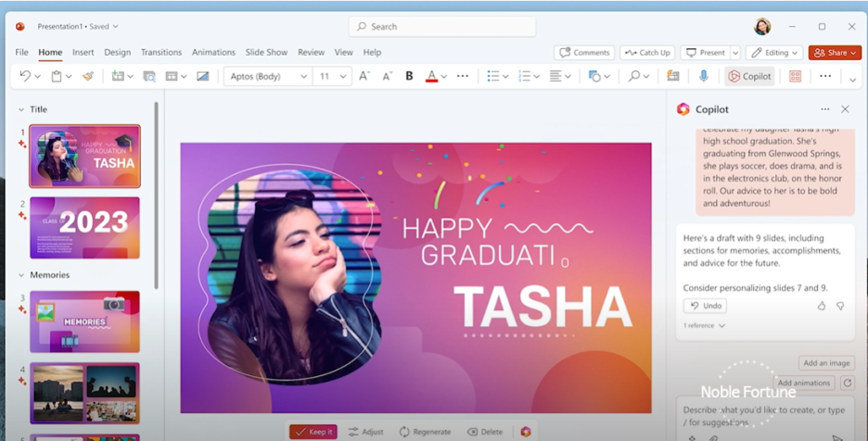Click the Shapes icon
This screenshot has width=868, height=441.
(x=594, y=76)
